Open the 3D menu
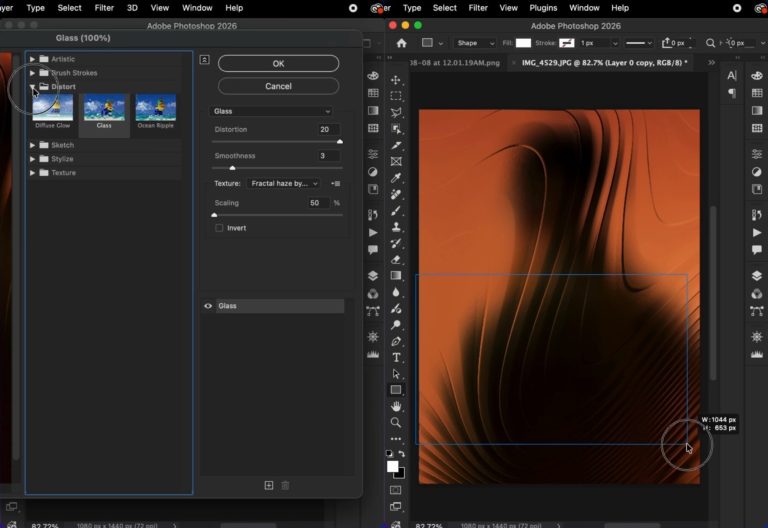Image resolution: width=768 pixels, height=528 pixels. (132, 8)
